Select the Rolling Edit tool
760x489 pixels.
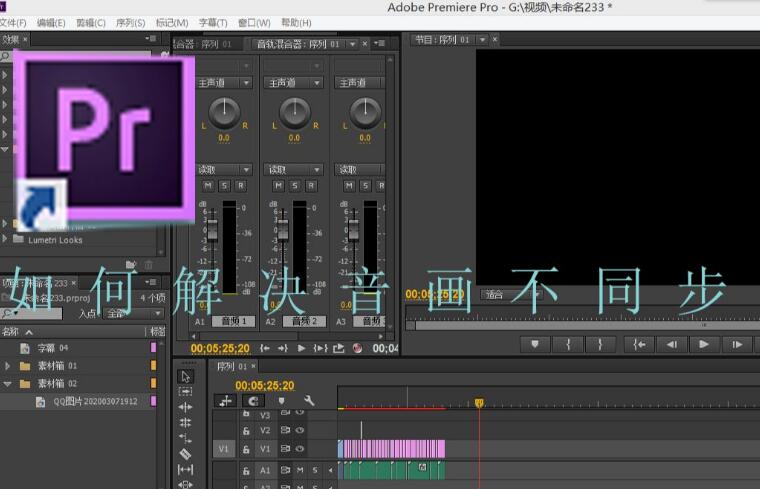(x=186, y=423)
